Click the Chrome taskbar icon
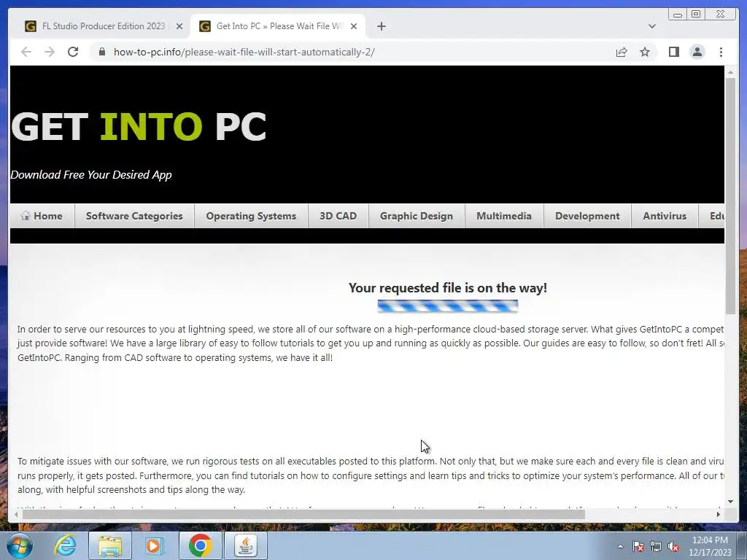This screenshot has width=747, height=560. [200, 545]
